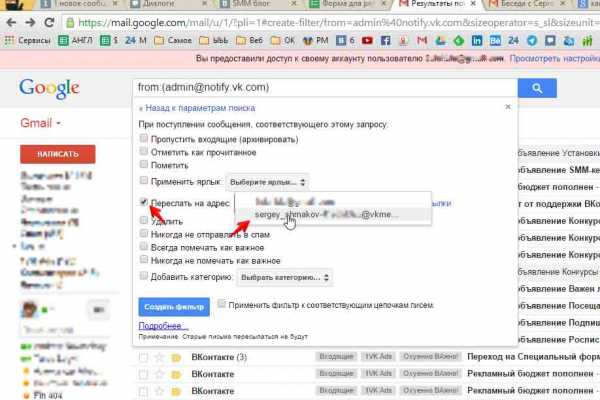Open the Самое bookmarks folder

click(x=173, y=40)
